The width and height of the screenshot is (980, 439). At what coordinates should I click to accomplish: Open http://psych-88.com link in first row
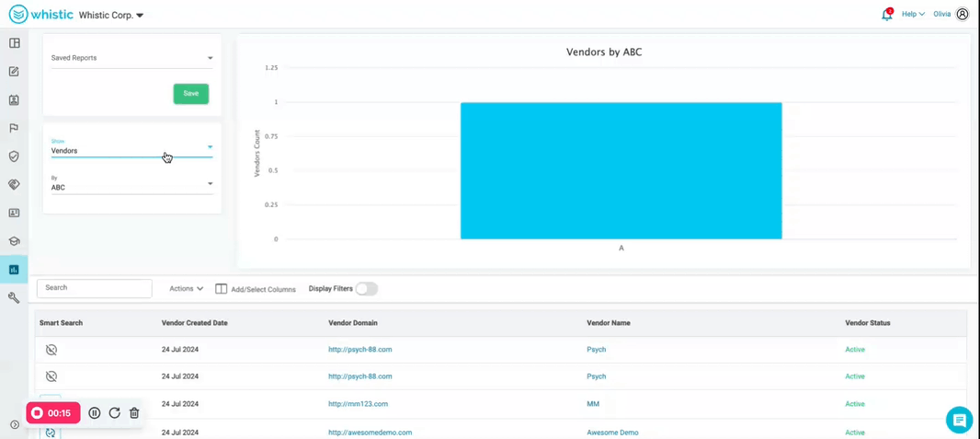360,350
